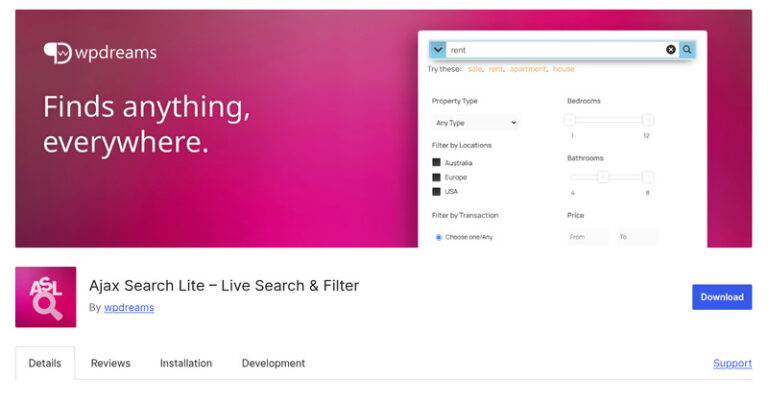The width and height of the screenshot is (768, 401).
Task: Switch to the Details tab
Action: click(x=45, y=363)
